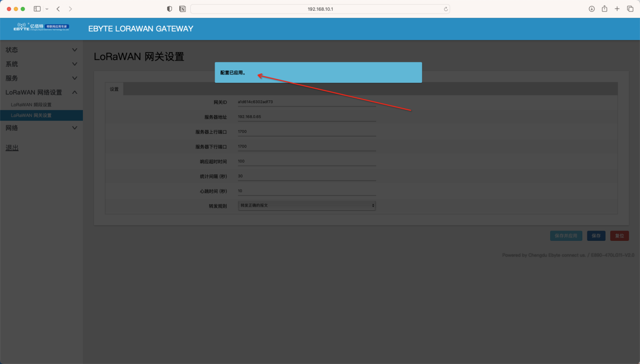Viewport: 640px width, 364px height.
Task: Reload the page using the address bar icon
Action: [445, 8]
